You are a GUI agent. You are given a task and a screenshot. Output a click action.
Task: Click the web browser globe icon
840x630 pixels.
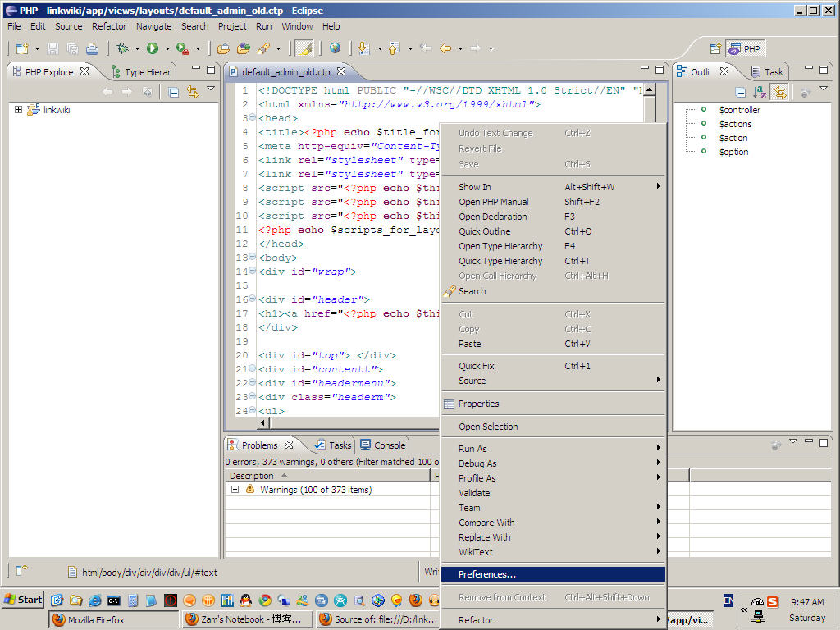click(x=335, y=48)
